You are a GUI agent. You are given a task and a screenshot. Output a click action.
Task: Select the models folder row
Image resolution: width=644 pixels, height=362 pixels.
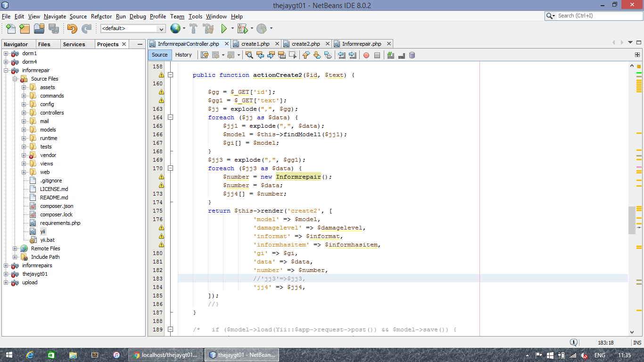point(48,130)
